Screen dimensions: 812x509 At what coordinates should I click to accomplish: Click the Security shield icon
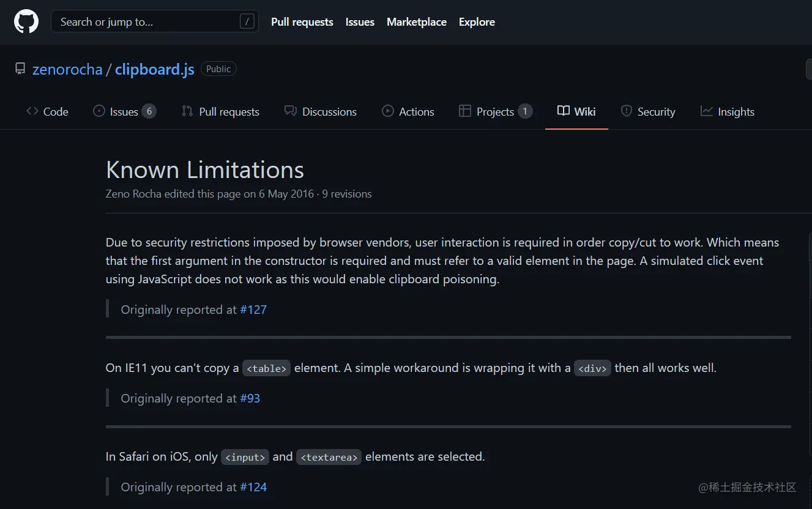tap(626, 111)
